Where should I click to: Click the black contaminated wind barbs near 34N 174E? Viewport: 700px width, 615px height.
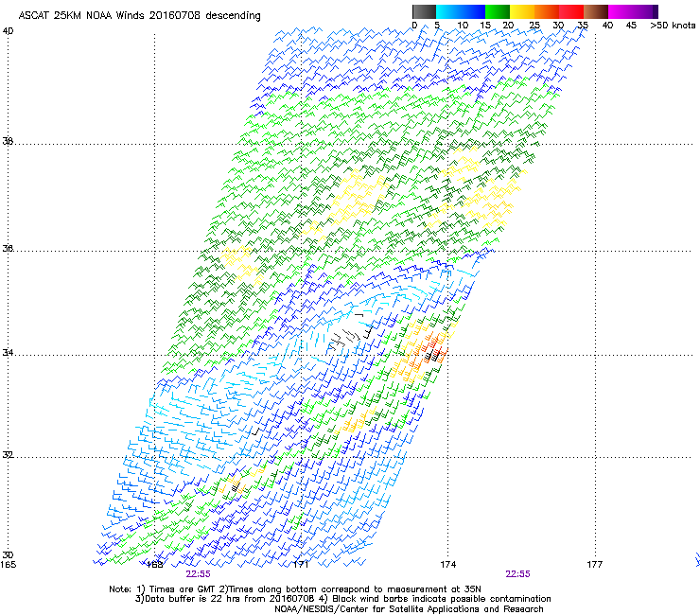click(432, 356)
